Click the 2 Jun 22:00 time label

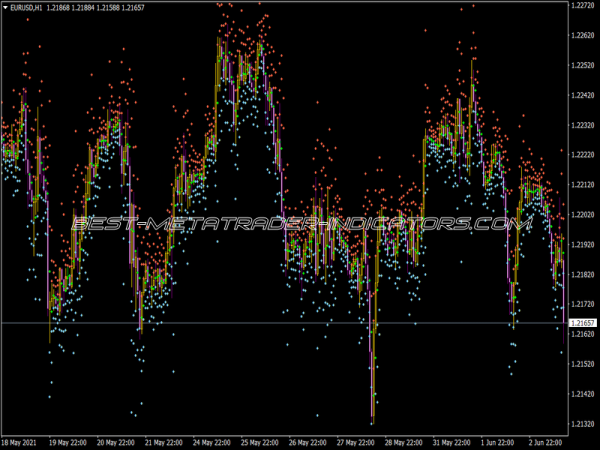click(x=549, y=441)
